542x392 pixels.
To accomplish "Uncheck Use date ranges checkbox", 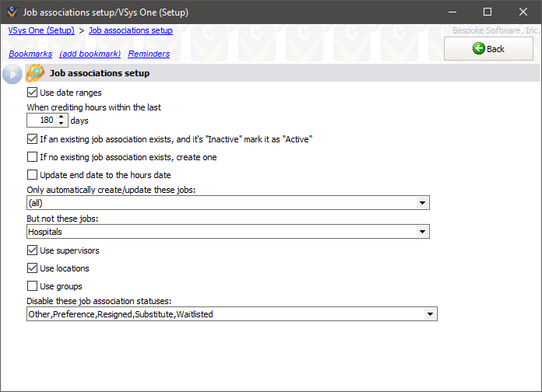I will pyautogui.click(x=33, y=93).
